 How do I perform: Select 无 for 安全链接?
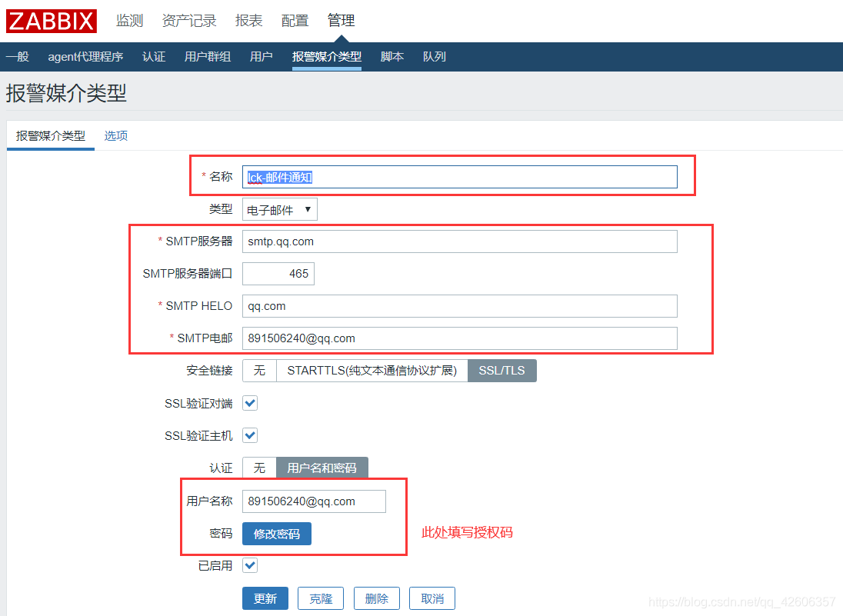(259, 371)
